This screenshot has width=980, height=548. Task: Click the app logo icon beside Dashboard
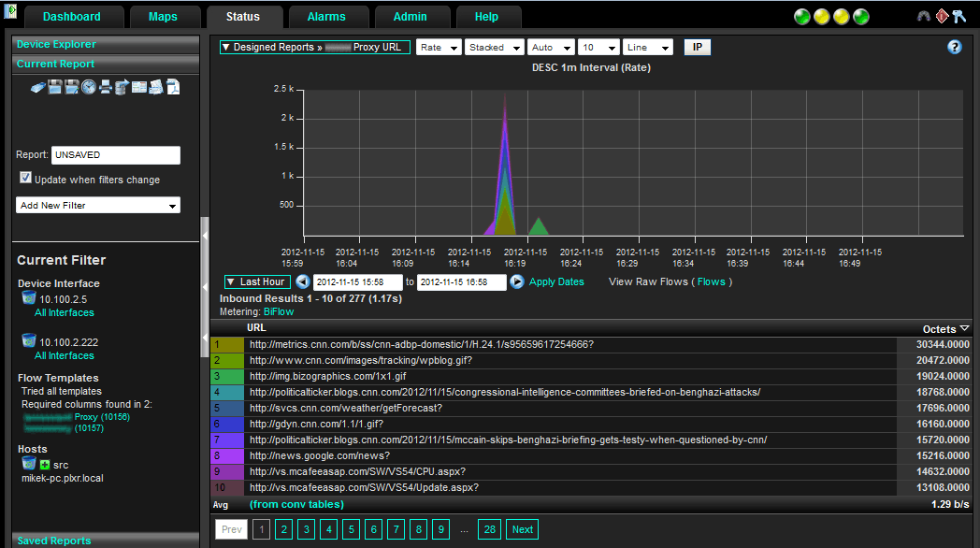click(x=10, y=10)
